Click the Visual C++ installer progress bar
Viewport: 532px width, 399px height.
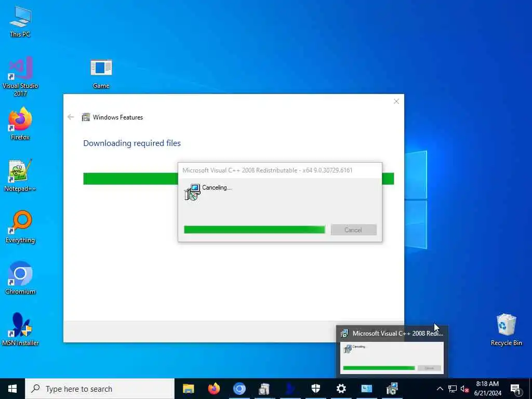coord(255,230)
